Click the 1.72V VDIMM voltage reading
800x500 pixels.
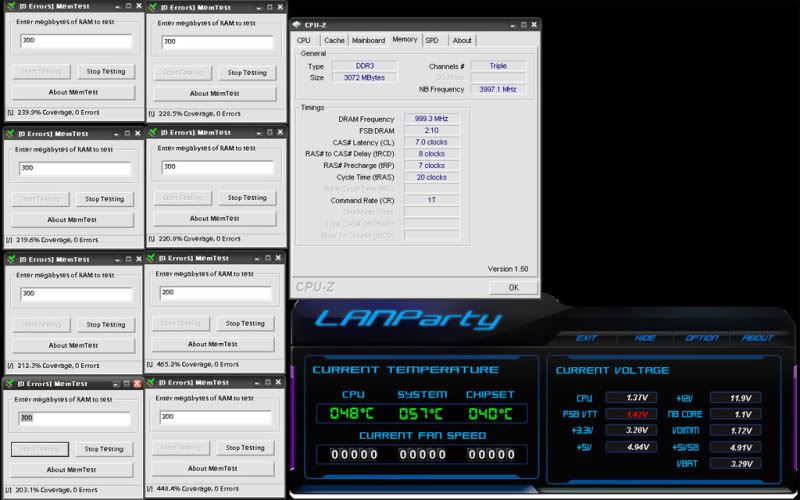pyautogui.click(x=736, y=431)
